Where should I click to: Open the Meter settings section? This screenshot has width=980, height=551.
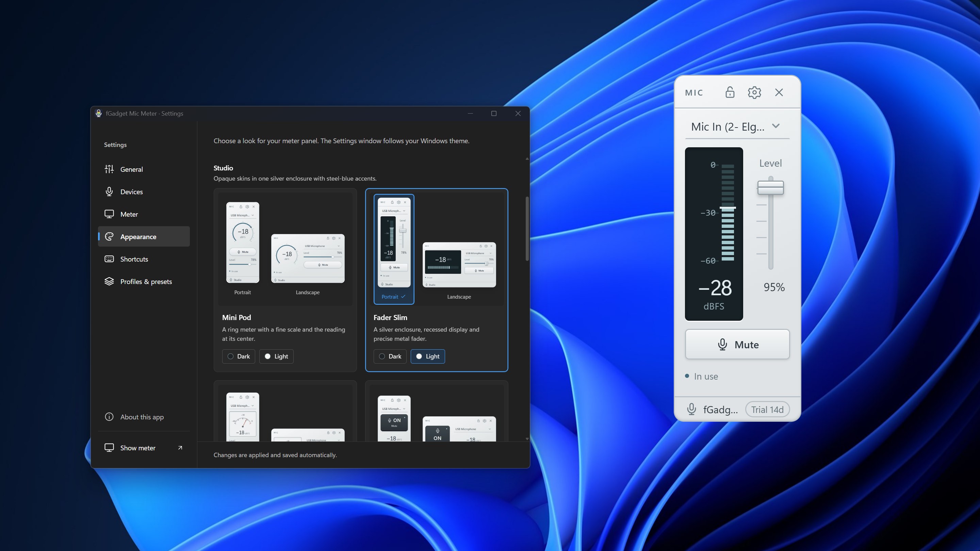pos(144,214)
